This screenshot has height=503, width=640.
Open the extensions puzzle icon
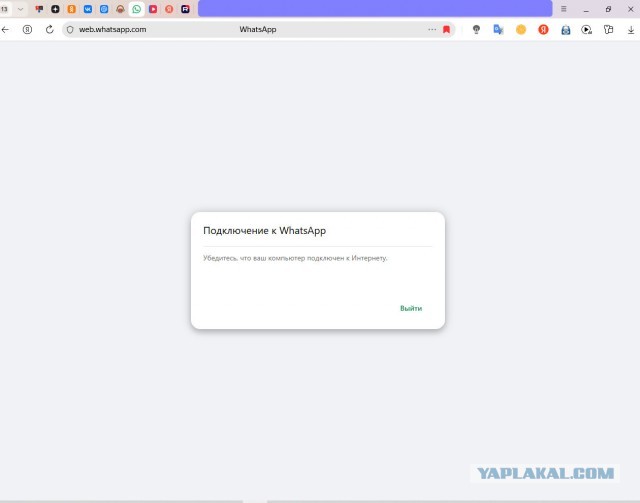[x=609, y=29]
